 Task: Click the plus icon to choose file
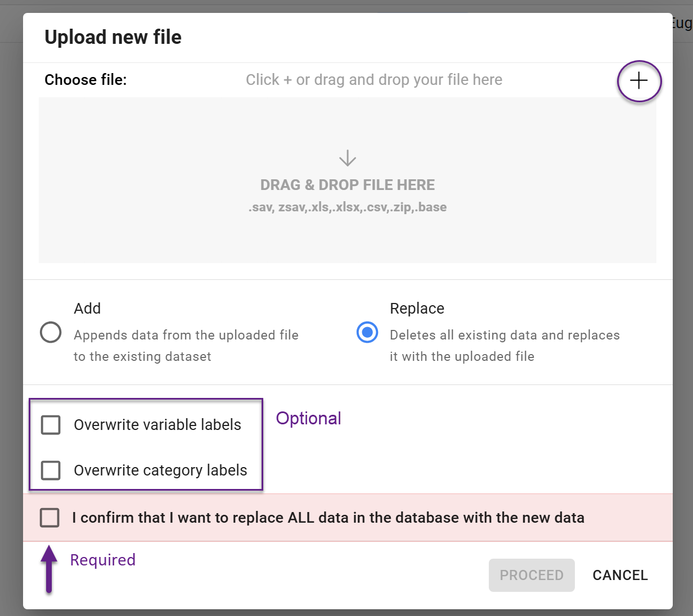(639, 81)
